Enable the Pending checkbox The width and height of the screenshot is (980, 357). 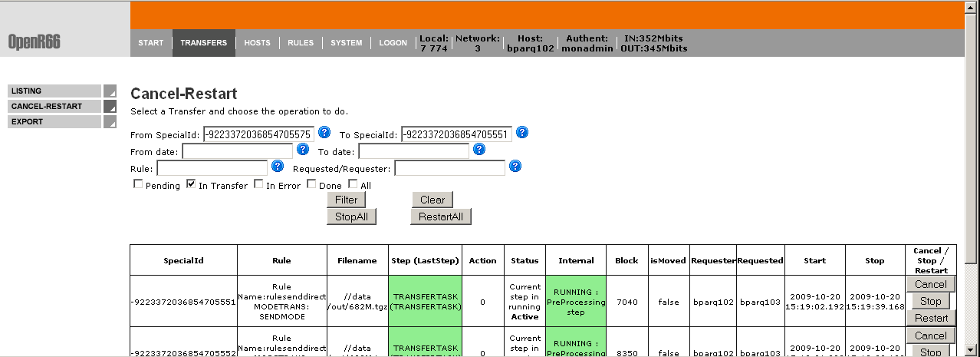click(x=138, y=184)
